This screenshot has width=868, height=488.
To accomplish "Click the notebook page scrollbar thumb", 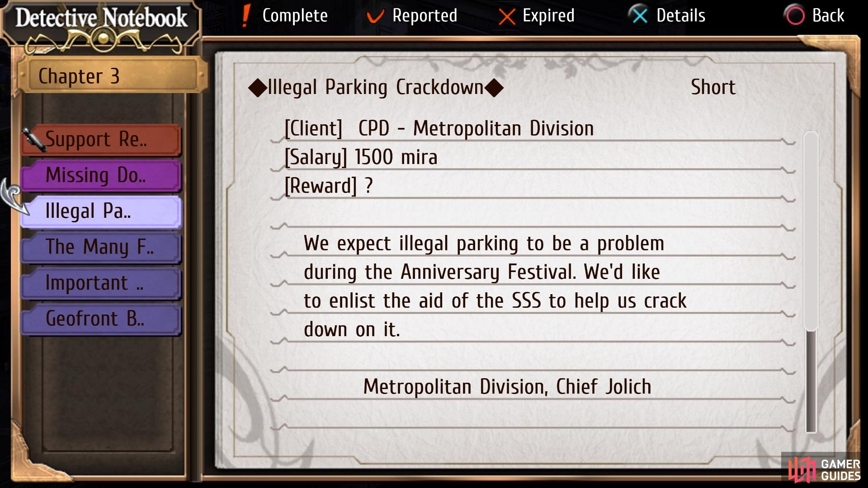I will (811, 230).
